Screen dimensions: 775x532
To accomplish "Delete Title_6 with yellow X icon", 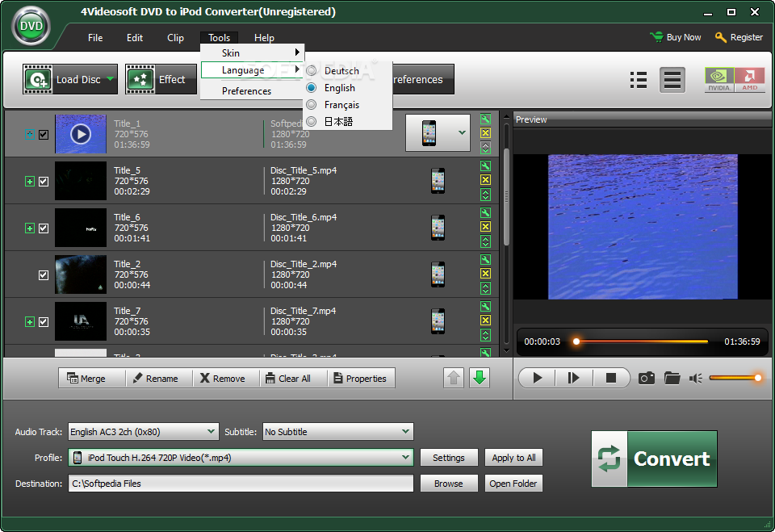I will 485,227.
